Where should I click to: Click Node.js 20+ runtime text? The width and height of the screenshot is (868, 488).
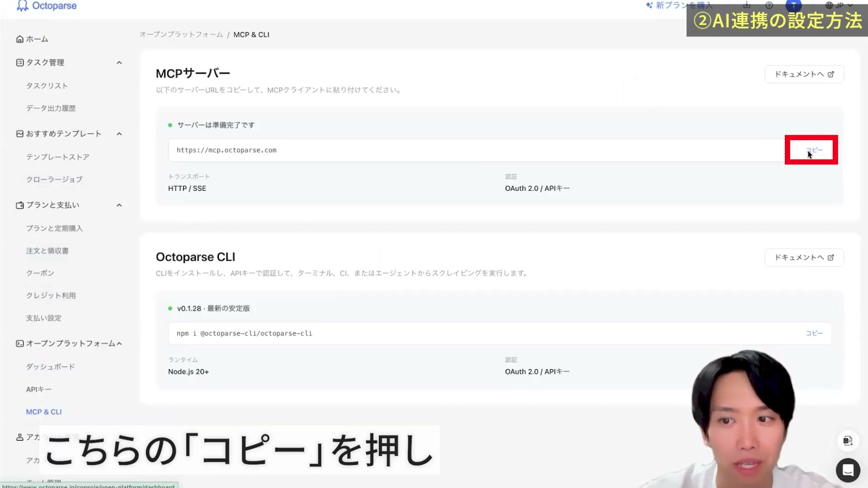pos(189,372)
